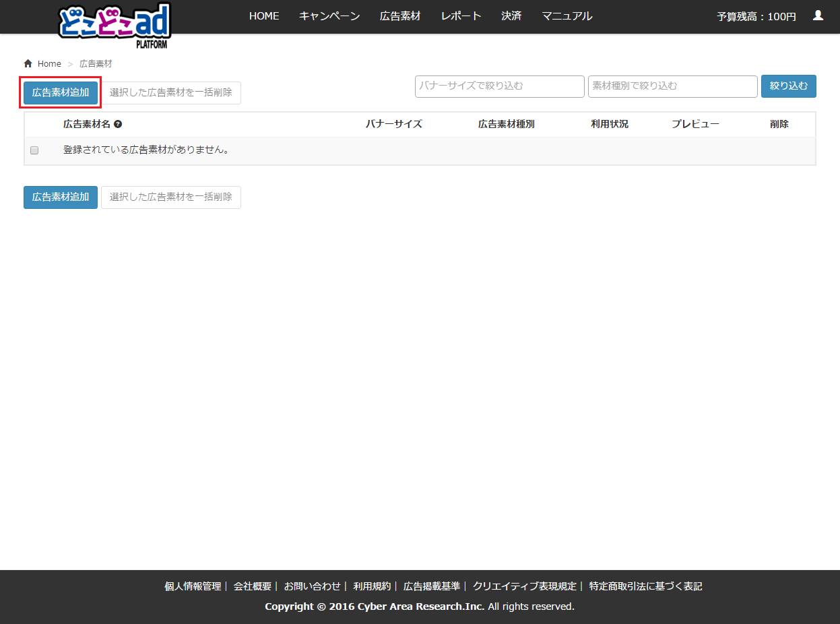
Task: Click the どこどこad platform logo
Action: pos(115,26)
